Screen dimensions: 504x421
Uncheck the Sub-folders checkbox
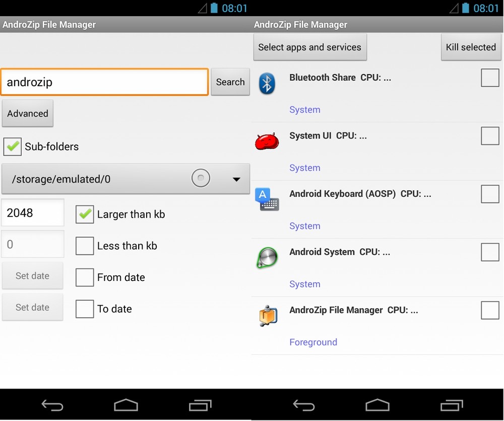point(13,147)
